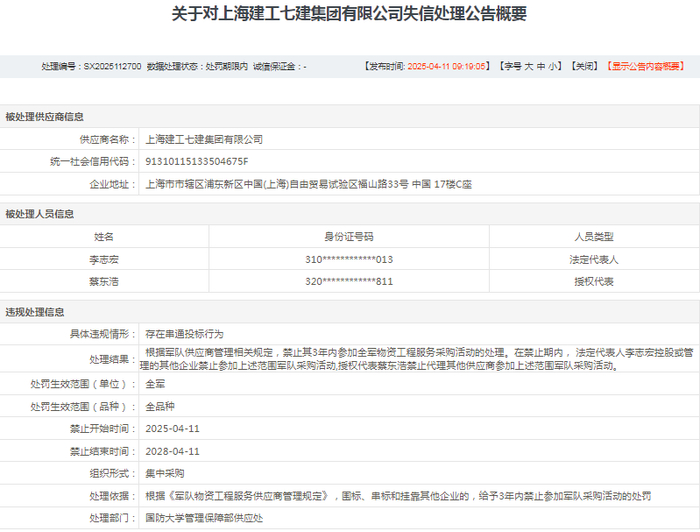The image size is (700, 532).
Task: Click the 法定代表人 cell
Action: coord(594,259)
